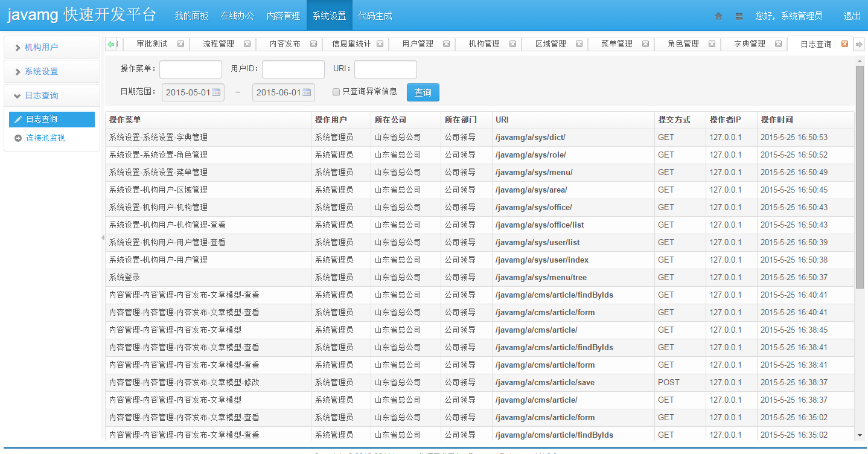Open 内容管理 in top navigation
Screen dimensions: 868x454
(284, 16)
